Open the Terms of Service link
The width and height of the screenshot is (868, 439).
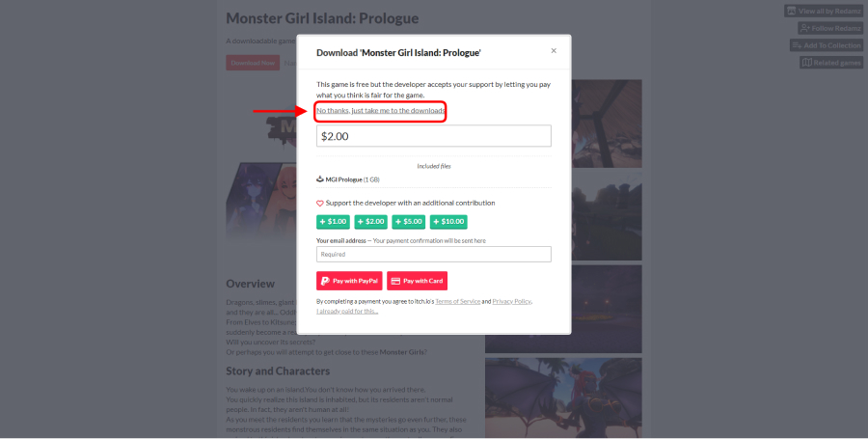coord(458,302)
